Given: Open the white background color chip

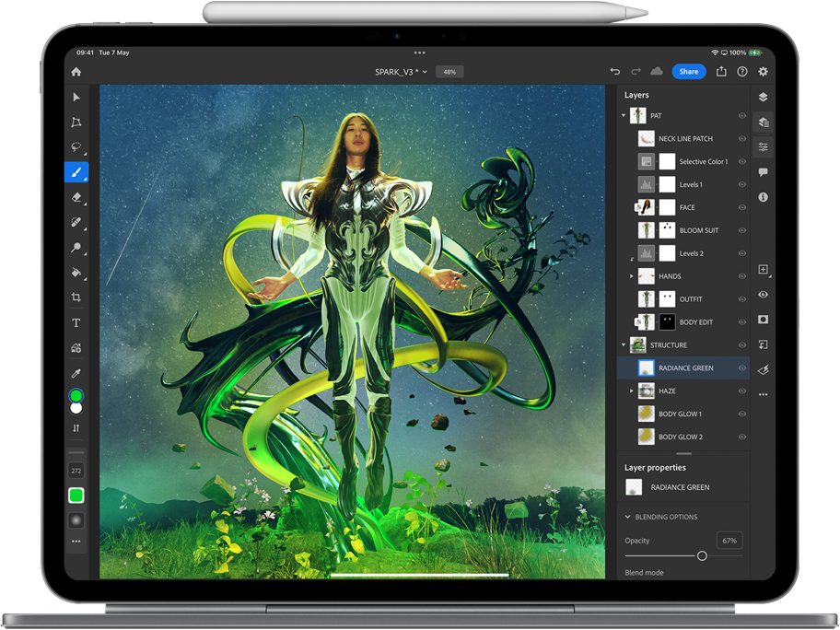Looking at the screenshot, I should [76, 408].
